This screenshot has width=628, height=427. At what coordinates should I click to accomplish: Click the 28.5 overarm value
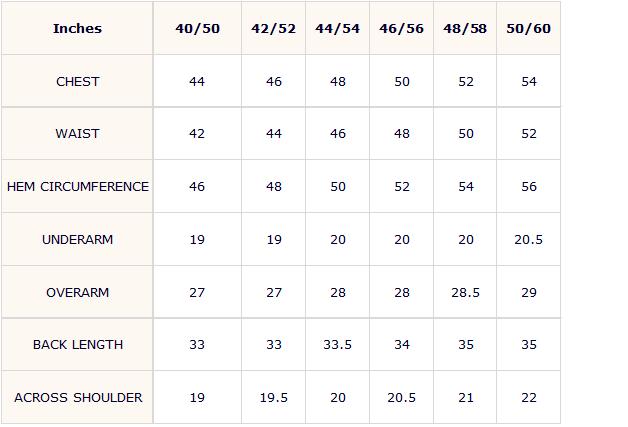[x=465, y=292]
